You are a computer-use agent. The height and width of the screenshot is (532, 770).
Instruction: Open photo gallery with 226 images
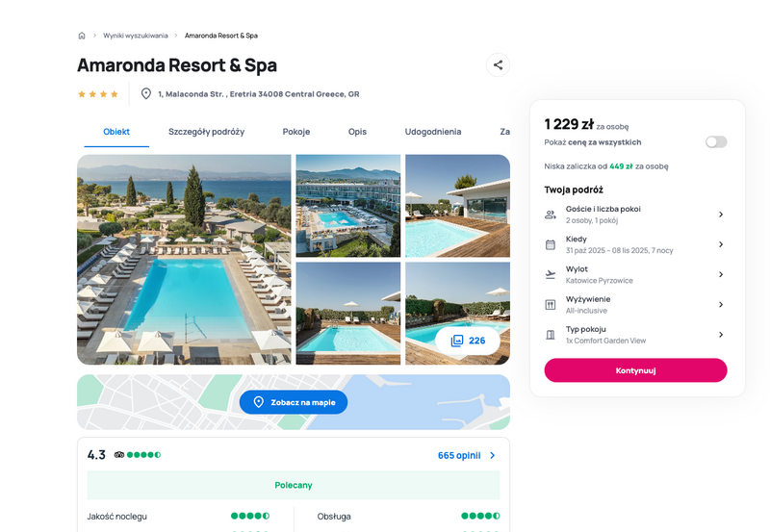pos(468,341)
